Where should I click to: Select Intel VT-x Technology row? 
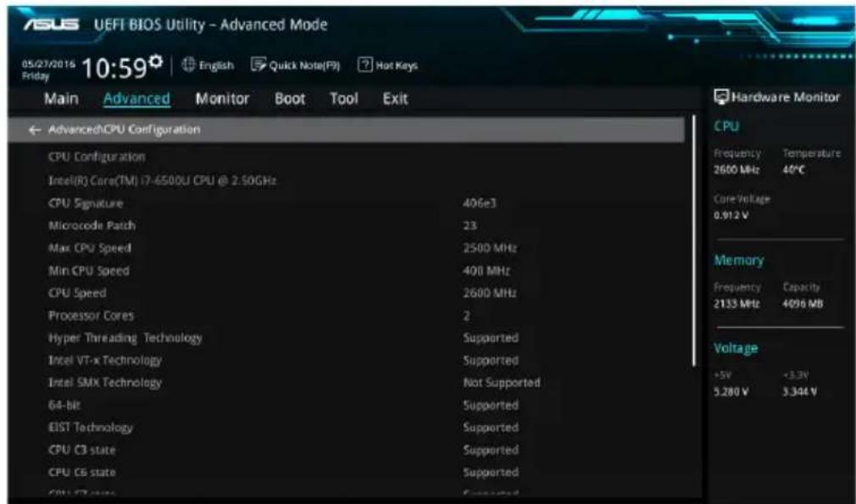[x=105, y=361]
